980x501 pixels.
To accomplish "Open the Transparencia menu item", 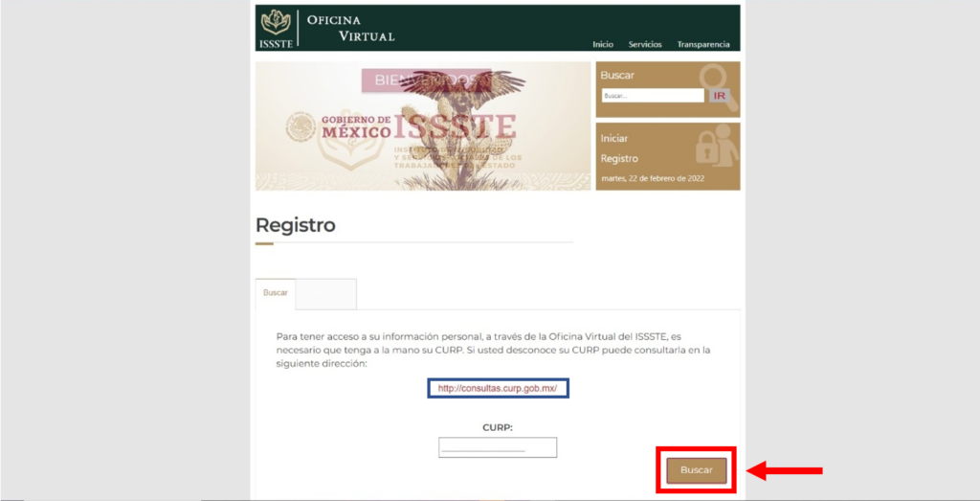I will pyautogui.click(x=703, y=44).
